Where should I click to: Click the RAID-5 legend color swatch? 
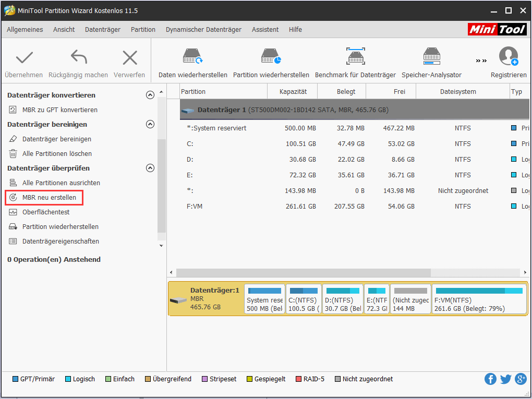(x=298, y=379)
